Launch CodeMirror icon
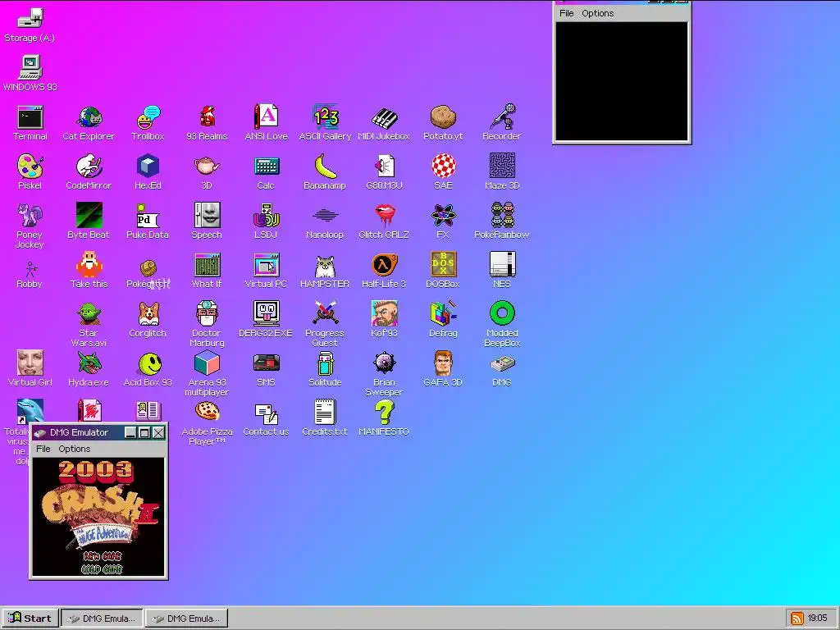 [89, 172]
